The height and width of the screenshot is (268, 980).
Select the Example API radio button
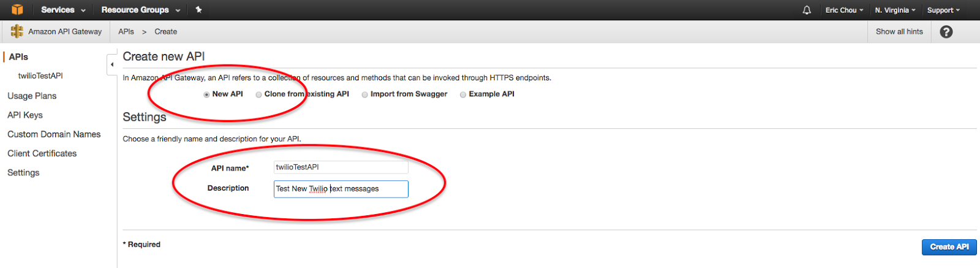point(463,94)
